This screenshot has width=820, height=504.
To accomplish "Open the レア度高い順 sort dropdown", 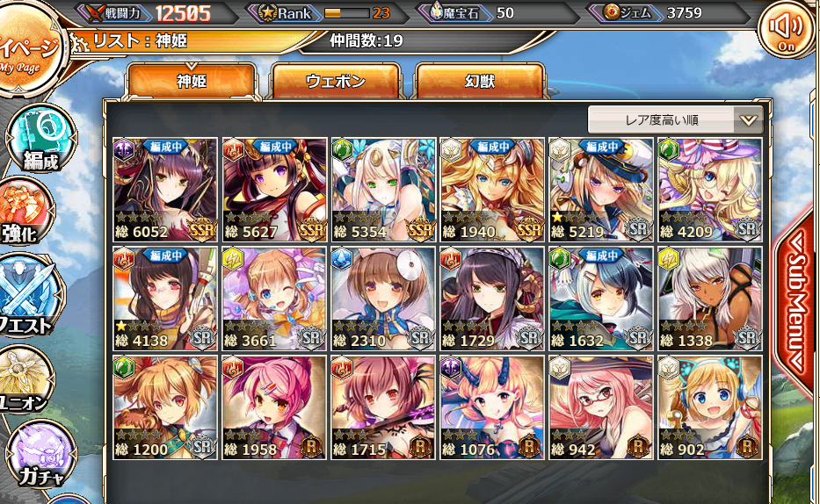I will (x=675, y=120).
